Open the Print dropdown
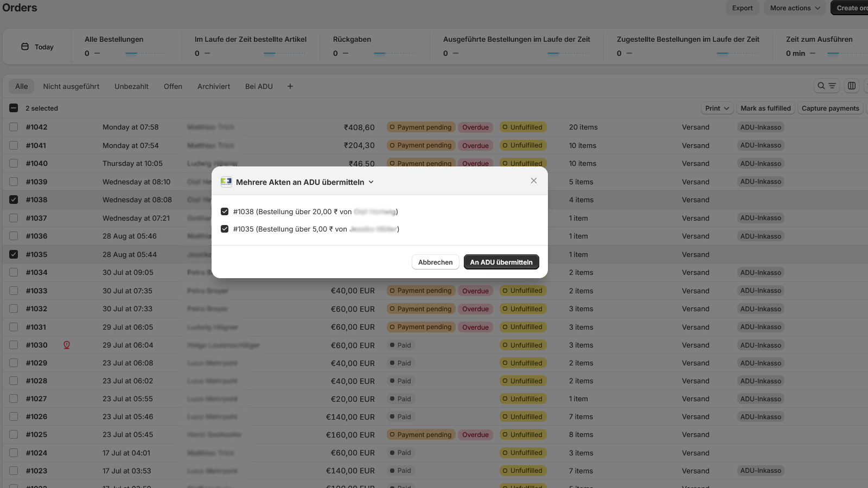Image resolution: width=868 pixels, height=488 pixels. click(x=717, y=108)
